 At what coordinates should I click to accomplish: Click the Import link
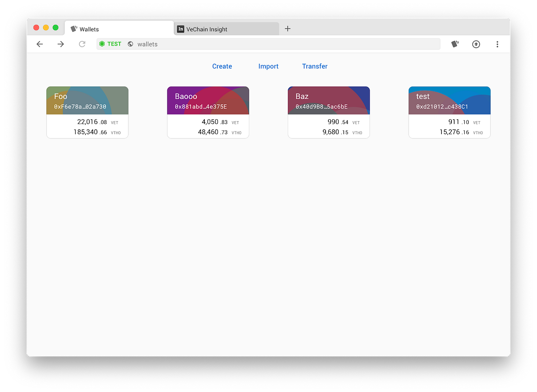coord(268,66)
